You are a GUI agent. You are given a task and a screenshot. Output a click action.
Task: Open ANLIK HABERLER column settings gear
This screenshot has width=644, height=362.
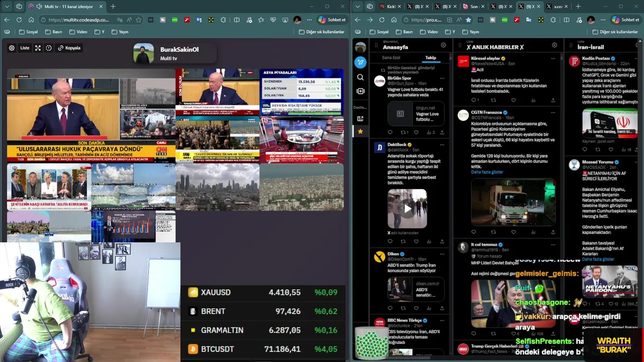[554, 45]
